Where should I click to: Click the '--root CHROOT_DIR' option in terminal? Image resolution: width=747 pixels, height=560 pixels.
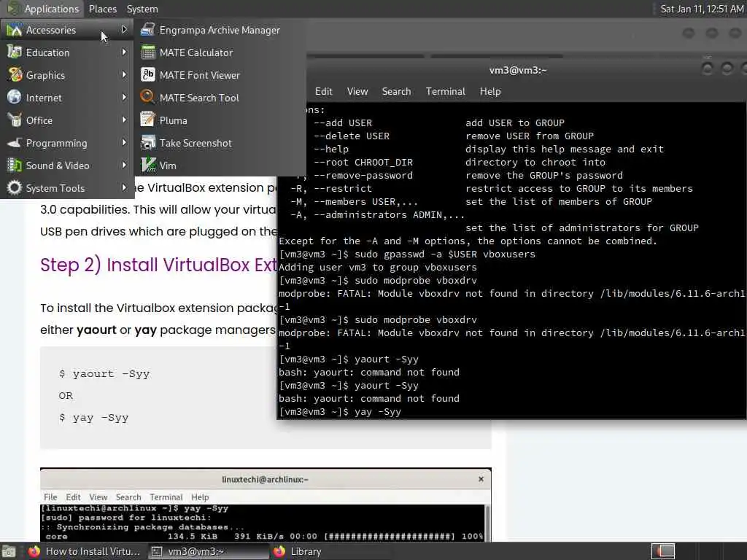click(363, 163)
